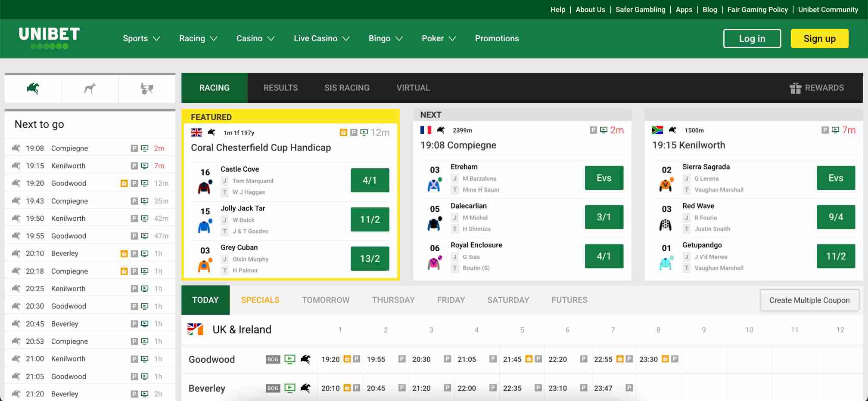Image resolution: width=868 pixels, height=401 pixels.
Task: Switch to the Results tab
Action: [280, 88]
